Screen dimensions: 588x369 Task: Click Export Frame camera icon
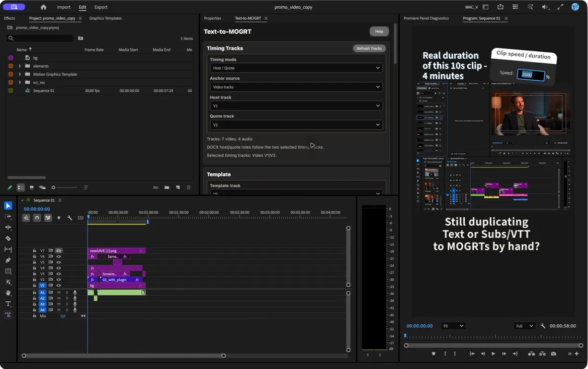(553, 354)
